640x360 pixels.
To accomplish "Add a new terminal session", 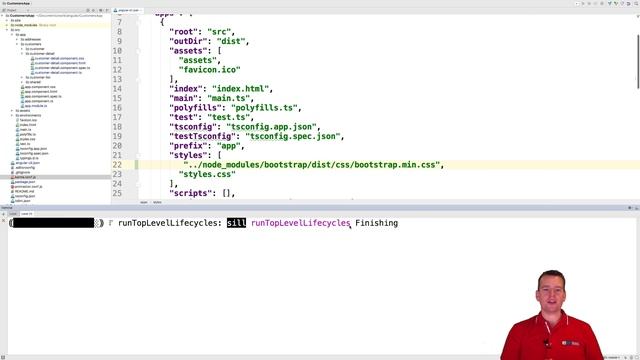I will click(3, 214).
